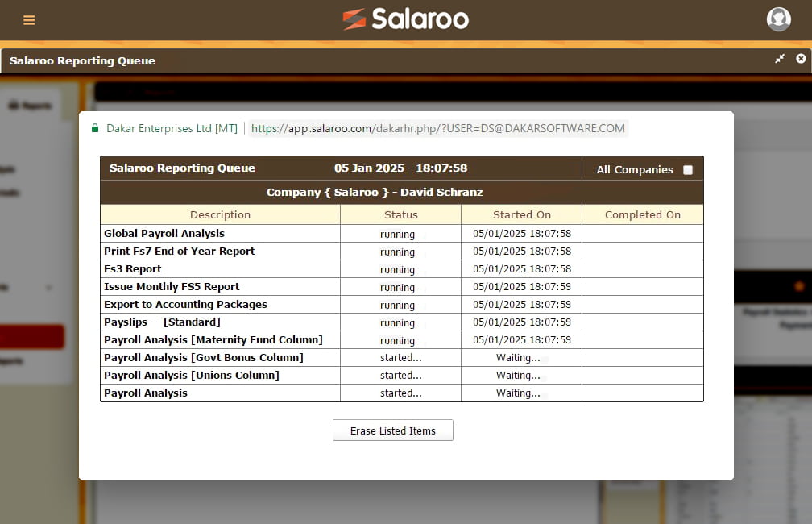
Task: Click Company { Salaroo } - David Schranz header
Action: point(375,193)
